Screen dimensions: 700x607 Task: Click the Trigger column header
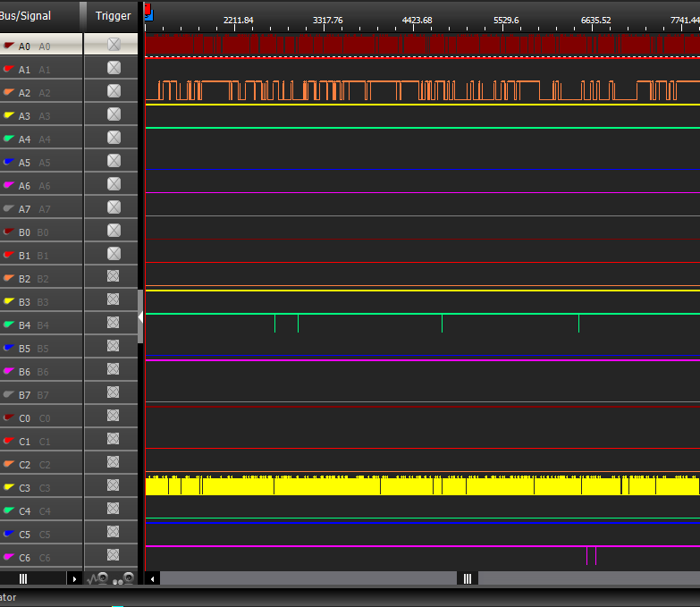(x=113, y=16)
